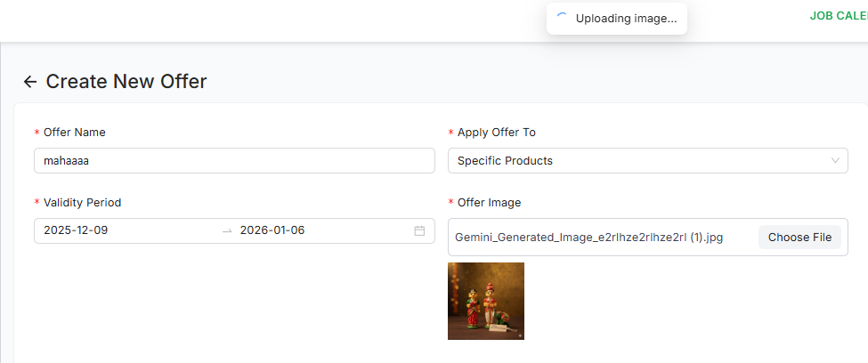868x363 pixels.
Task: Click the Validity Period label
Action: 82,203
